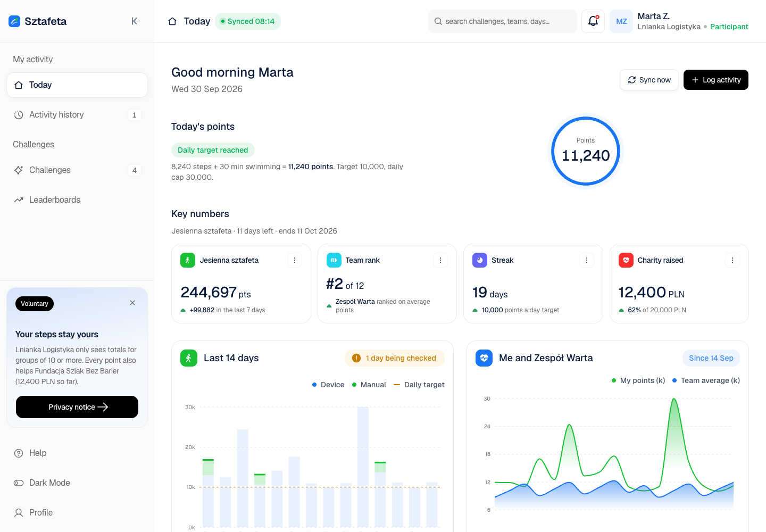This screenshot has height=532, width=766.
Task: Open the Since 14 Sep range selector
Action: pos(711,358)
